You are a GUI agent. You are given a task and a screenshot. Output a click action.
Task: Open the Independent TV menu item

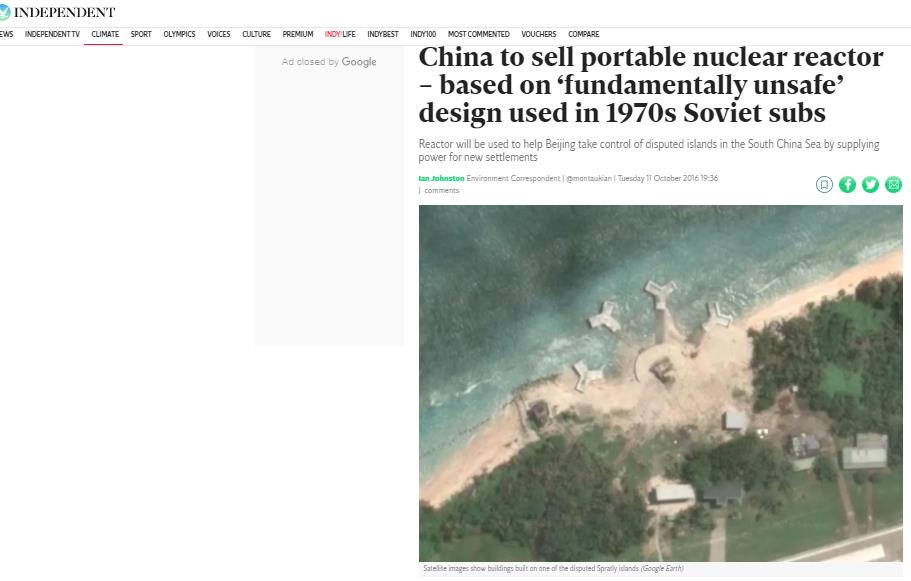52,34
